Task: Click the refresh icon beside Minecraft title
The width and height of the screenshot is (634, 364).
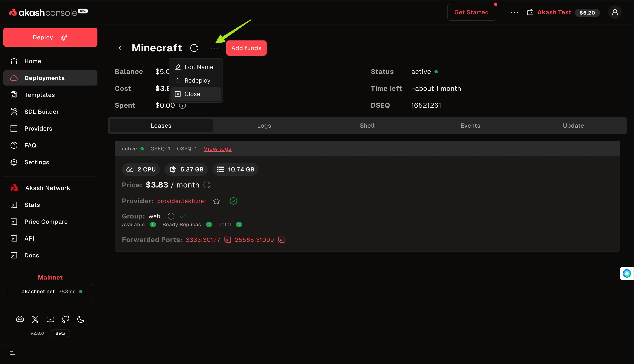Action: [x=194, y=48]
